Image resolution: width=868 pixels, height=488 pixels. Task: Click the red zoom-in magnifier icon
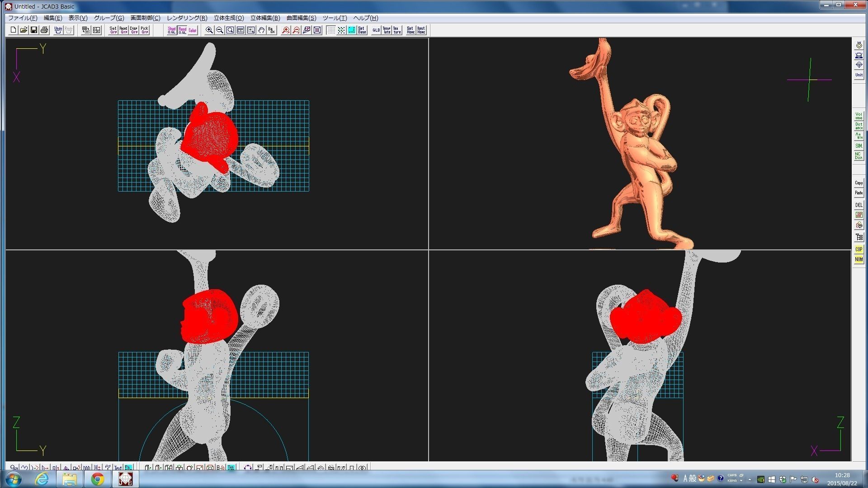point(286,30)
